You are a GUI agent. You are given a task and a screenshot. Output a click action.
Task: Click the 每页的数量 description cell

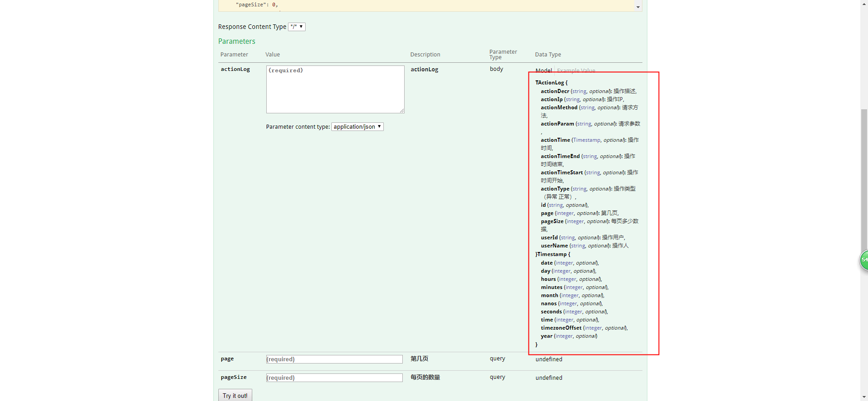click(x=425, y=377)
